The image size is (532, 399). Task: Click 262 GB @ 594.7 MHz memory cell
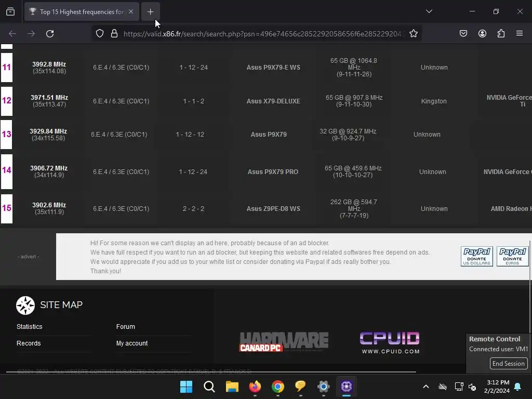coord(354,209)
